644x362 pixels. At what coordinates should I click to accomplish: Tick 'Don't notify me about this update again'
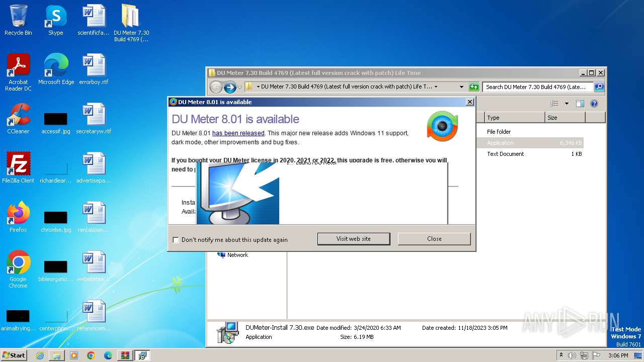coord(176,240)
